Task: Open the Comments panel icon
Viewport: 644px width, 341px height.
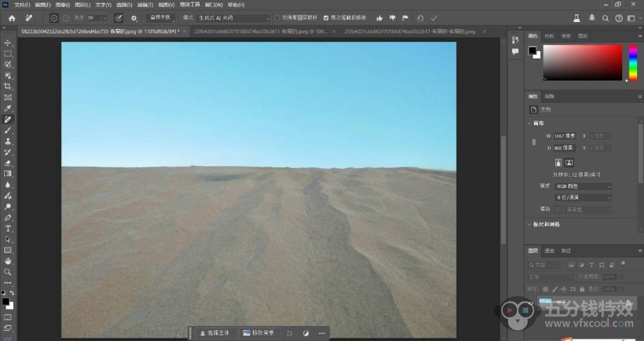Action: 516,52
